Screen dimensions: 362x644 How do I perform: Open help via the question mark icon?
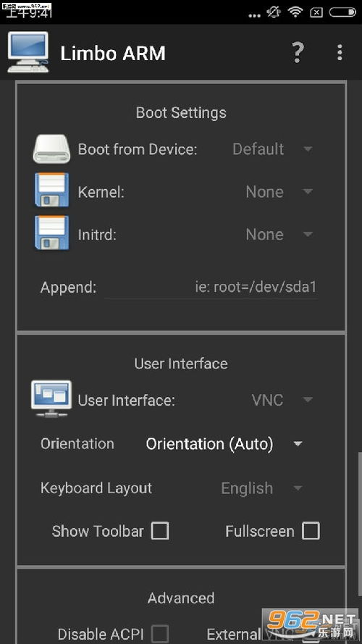tap(298, 53)
